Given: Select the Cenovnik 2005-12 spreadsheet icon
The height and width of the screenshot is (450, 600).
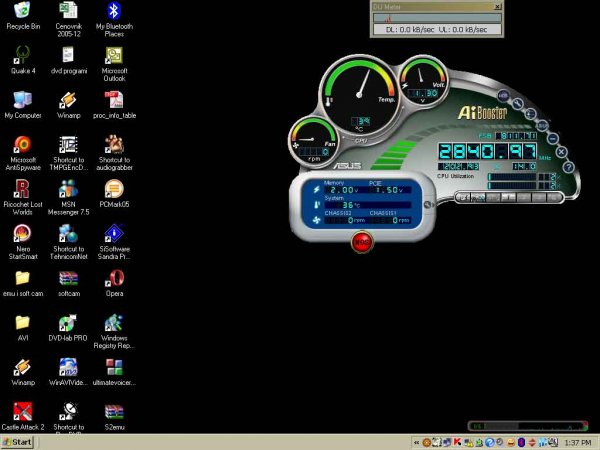Looking at the screenshot, I should pos(69,19).
